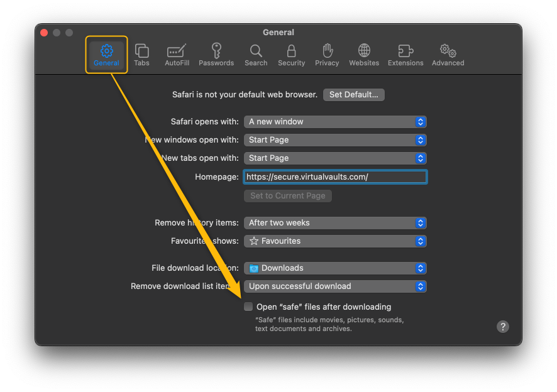Open the Advanced gears pane
Image resolution: width=557 pixels, height=392 pixels.
pyautogui.click(x=448, y=55)
